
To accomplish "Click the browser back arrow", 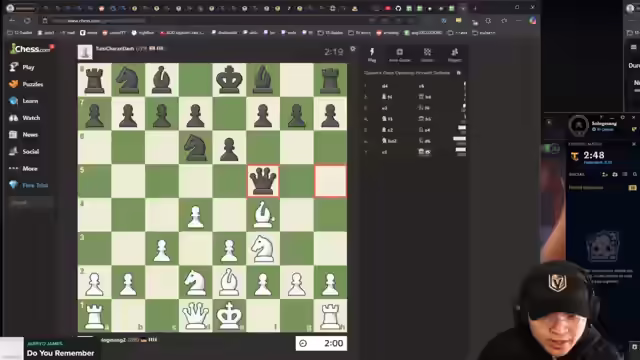I will (x=12, y=20).
